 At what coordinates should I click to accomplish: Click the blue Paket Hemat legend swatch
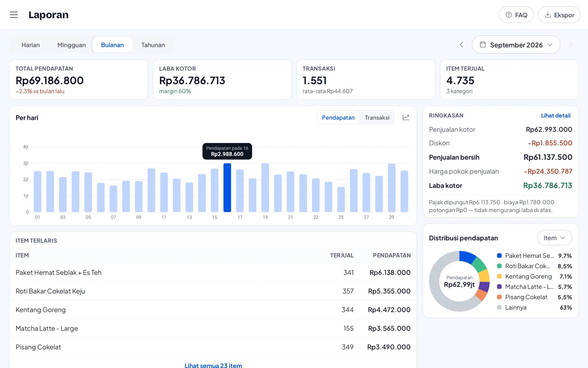[499, 256]
